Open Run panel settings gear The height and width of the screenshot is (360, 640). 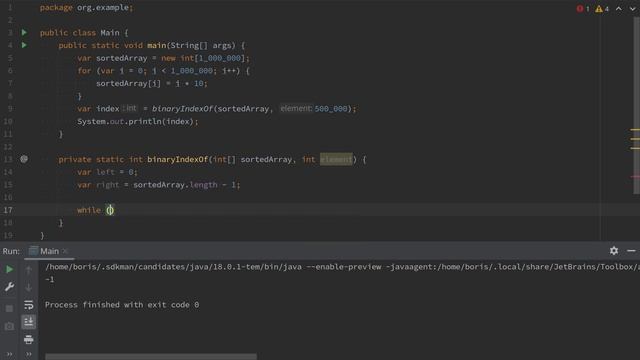click(614, 251)
